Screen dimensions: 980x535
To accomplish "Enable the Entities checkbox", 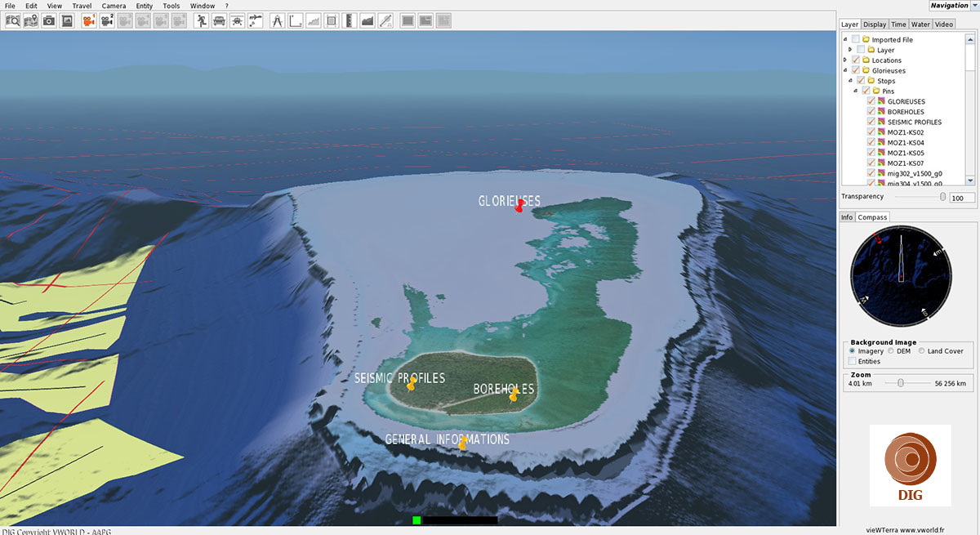I will pyautogui.click(x=853, y=361).
